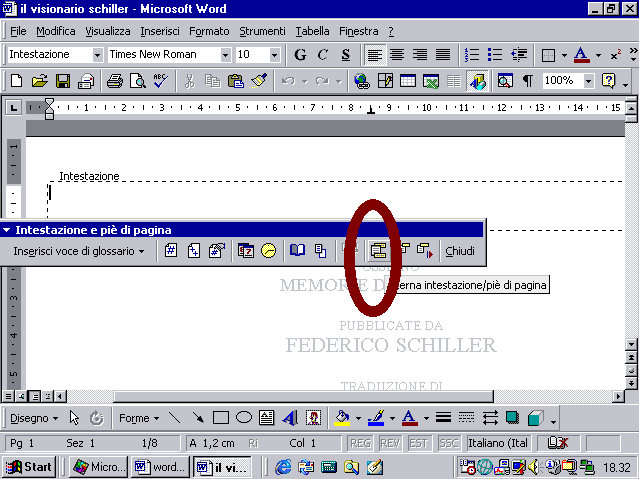
Task: Open the Inserisci menu
Action: pos(160,31)
